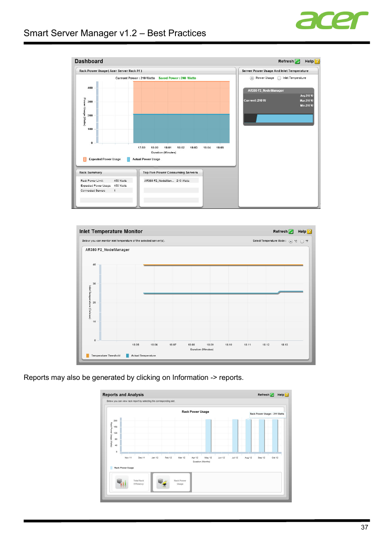
Task: Click Refresh label in Inlet Temperature Monitor
Action: [x=280, y=231]
